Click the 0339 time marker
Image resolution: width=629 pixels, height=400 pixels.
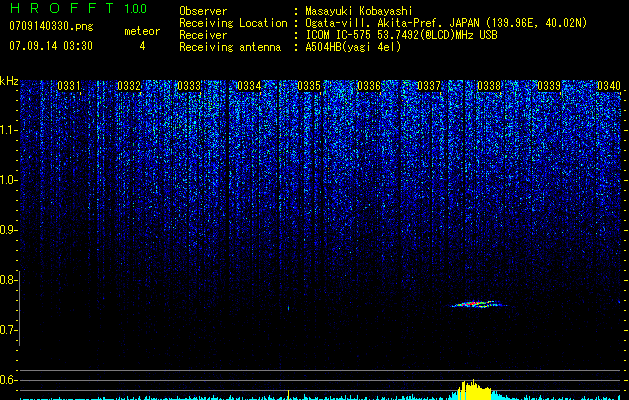(x=549, y=86)
